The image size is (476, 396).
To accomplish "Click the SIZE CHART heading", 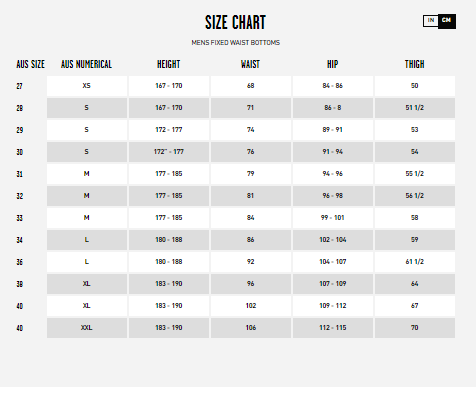I will [x=235, y=23].
